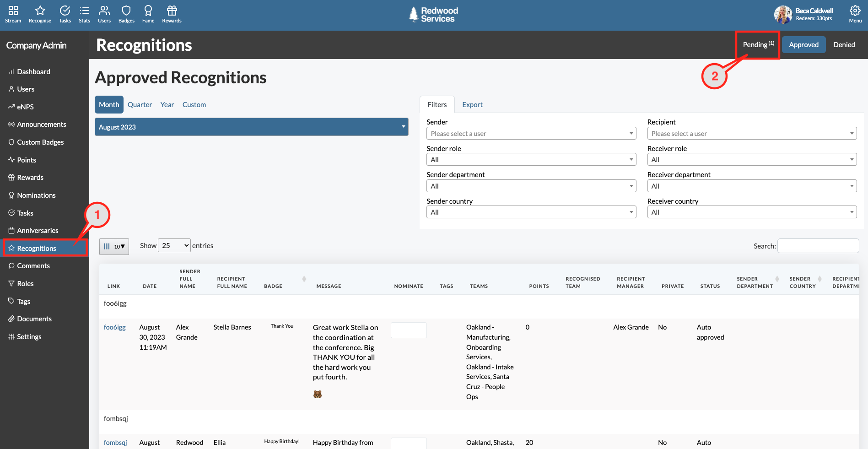Click the Users icon in top navigation

[x=104, y=14]
